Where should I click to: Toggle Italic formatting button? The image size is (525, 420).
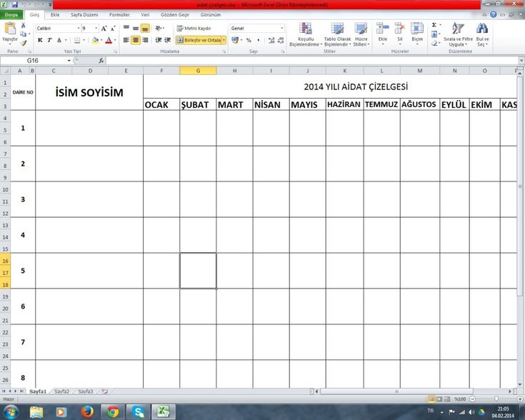49,40
